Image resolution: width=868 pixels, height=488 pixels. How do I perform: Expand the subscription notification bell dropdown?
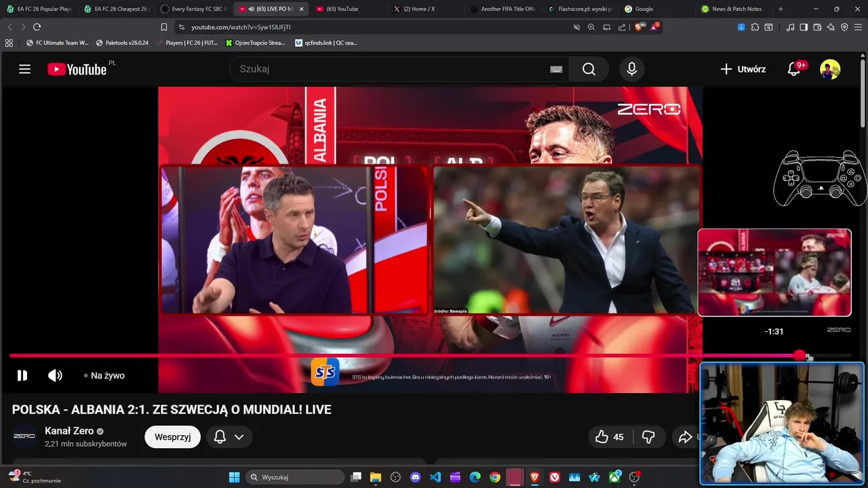[x=229, y=437]
